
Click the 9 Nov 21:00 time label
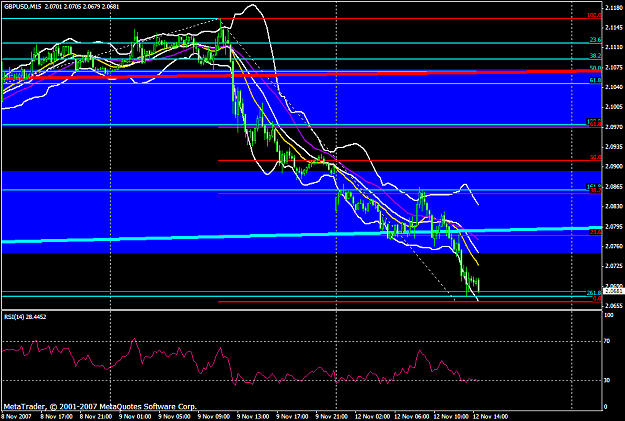point(331,417)
